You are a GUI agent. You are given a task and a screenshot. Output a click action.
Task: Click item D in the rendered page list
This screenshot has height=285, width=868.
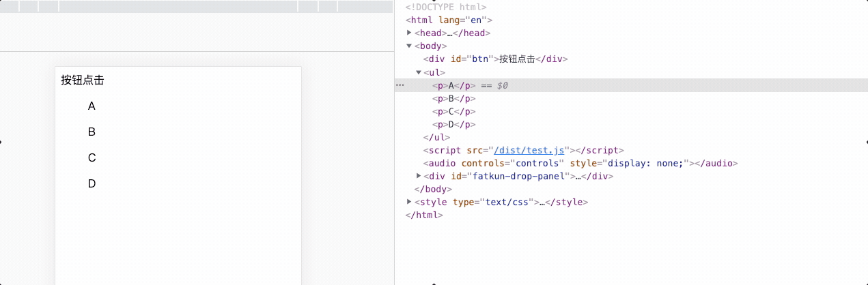click(92, 184)
